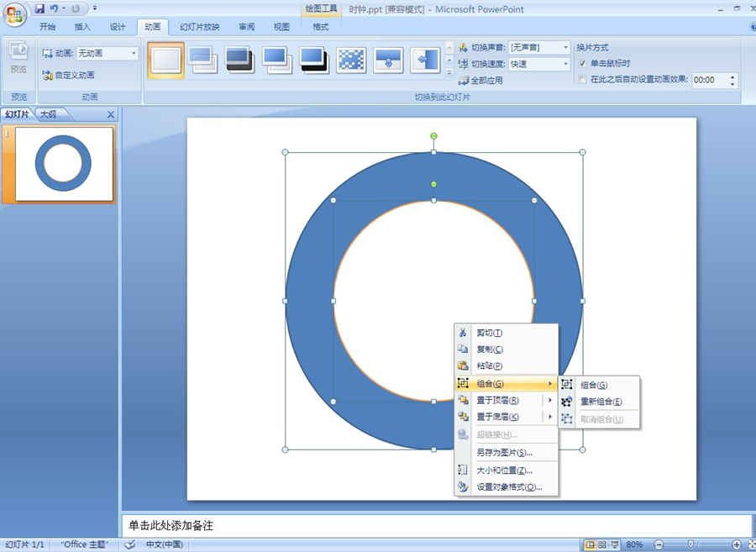Click the notes area to add notes

(436, 525)
